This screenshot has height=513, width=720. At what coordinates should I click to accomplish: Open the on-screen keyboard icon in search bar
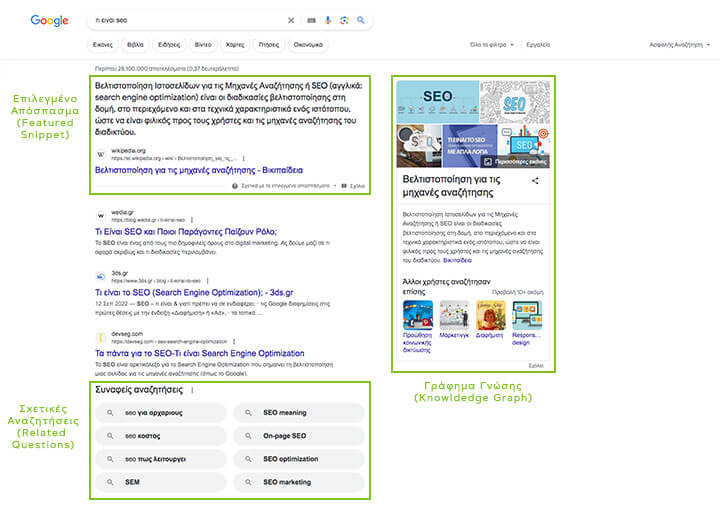point(311,20)
